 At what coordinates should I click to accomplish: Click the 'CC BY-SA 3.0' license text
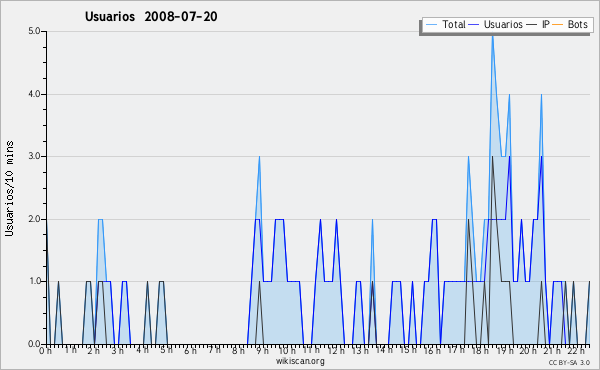click(x=569, y=363)
